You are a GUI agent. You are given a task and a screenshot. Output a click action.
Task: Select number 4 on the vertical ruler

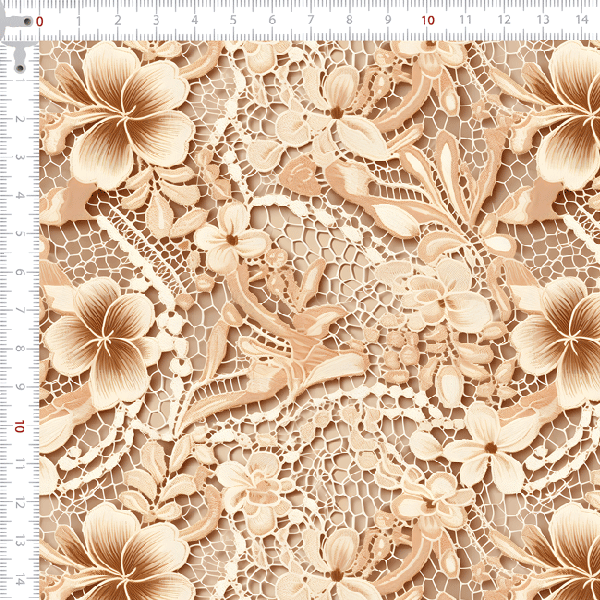coord(19,196)
